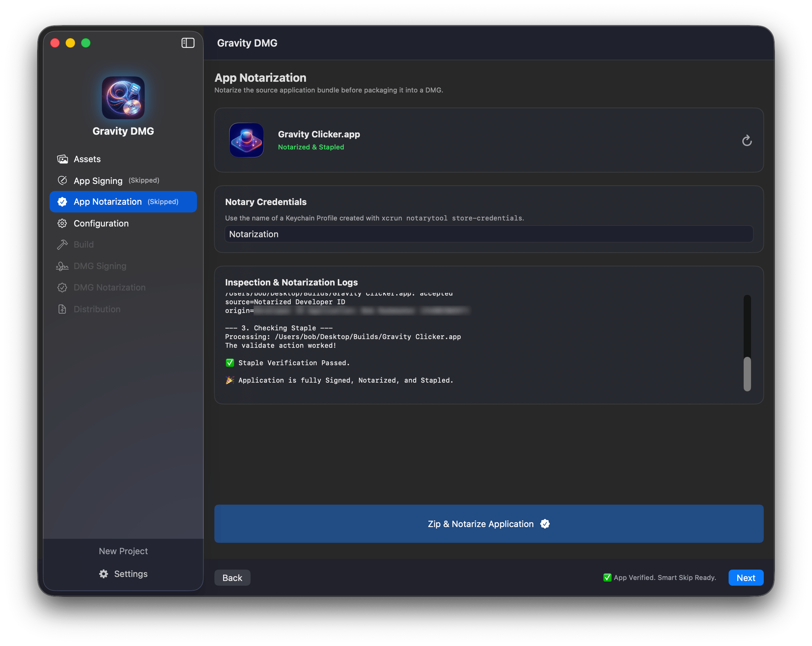The width and height of the screenshot is (812, 646).
Task: Click the DMG Signing signature icon
Action: pos(63,266)
